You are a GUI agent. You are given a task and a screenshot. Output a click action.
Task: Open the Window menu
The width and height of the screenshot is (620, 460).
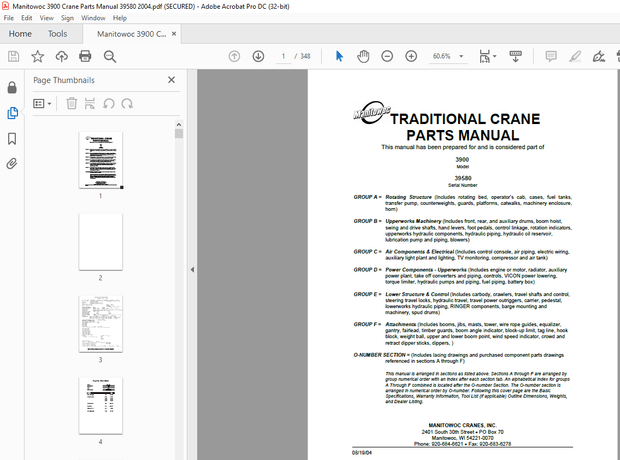click(93, 18)
